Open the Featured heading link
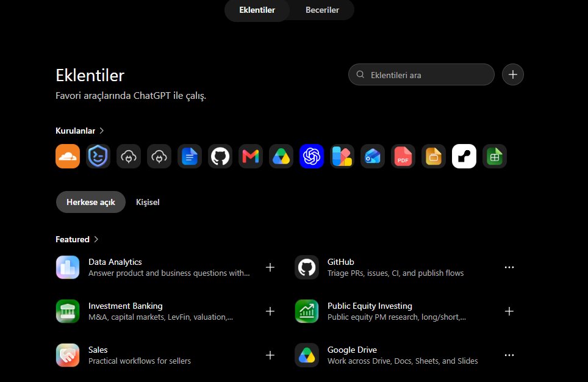The width and height of the screenshot is (588, 382). 73,239
